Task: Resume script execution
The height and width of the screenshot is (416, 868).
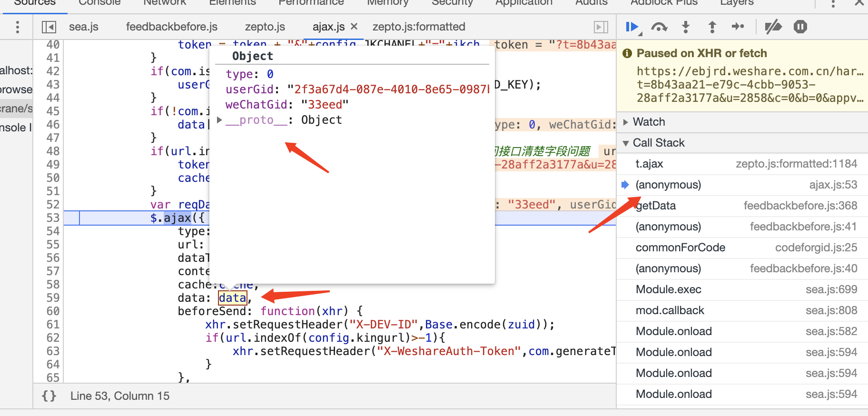Action: tap(632, 27)
